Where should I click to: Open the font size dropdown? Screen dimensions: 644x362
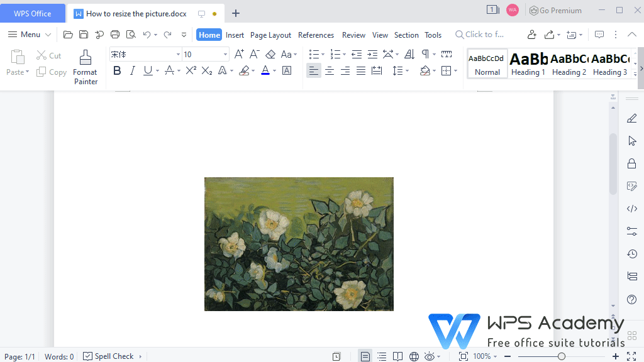225,54
